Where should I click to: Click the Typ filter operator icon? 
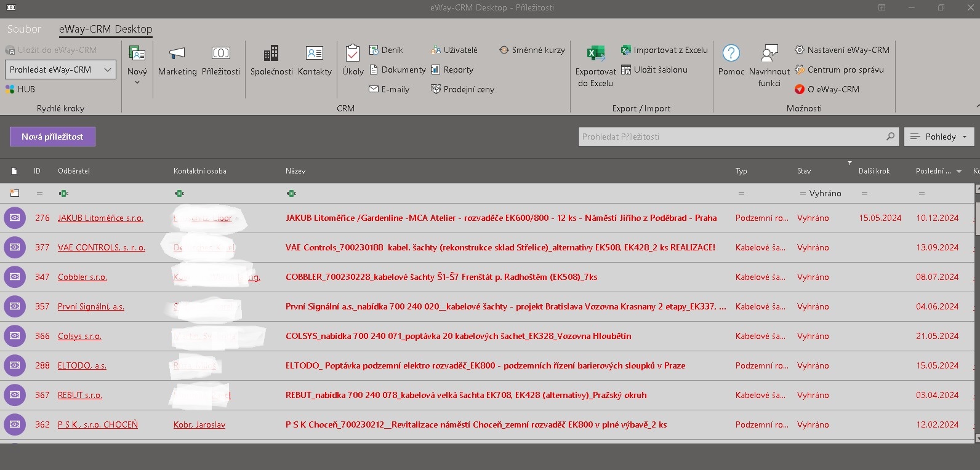741,193
